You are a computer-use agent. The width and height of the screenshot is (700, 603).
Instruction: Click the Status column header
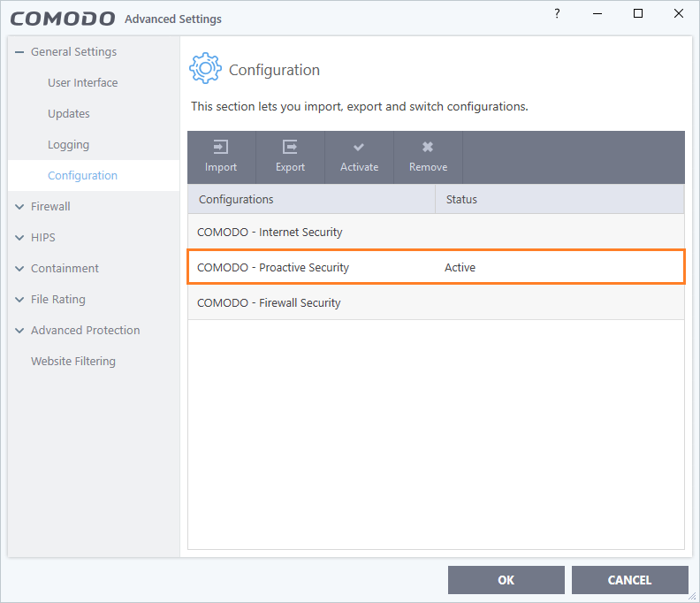[x=559, y=199]
